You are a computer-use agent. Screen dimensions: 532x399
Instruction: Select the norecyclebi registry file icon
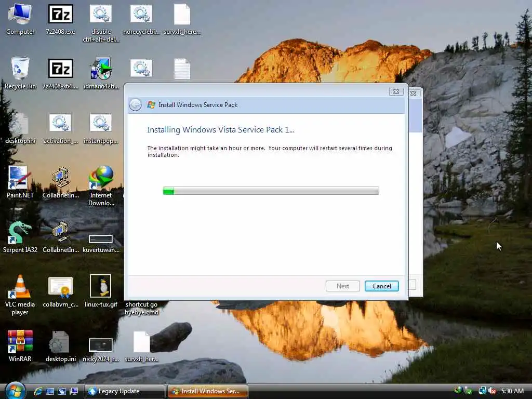[x=141, y=19]
